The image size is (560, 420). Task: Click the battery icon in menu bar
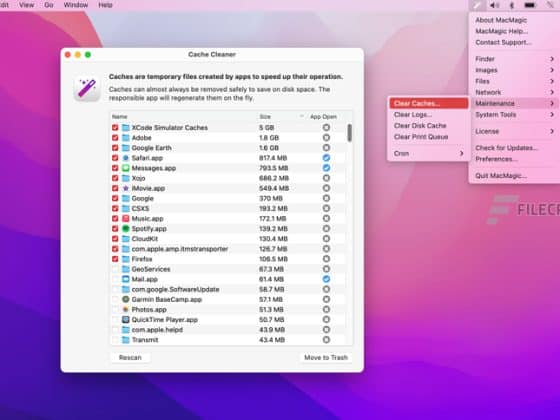(530, 5)
